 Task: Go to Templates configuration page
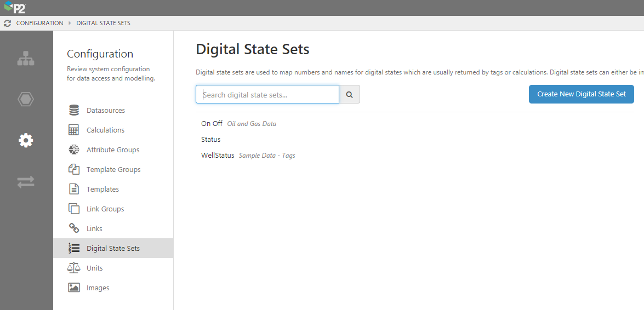pyautogui.click(x=102, y=190)
